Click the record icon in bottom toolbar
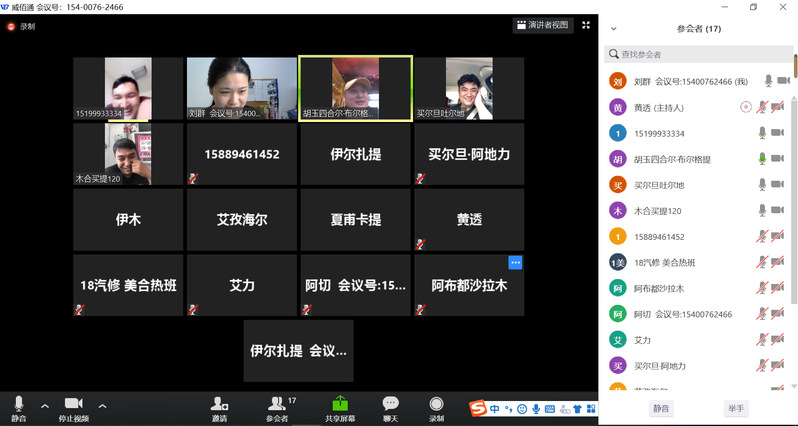The image size is (798, 426). pyautogui.click(x=436, y=403)
